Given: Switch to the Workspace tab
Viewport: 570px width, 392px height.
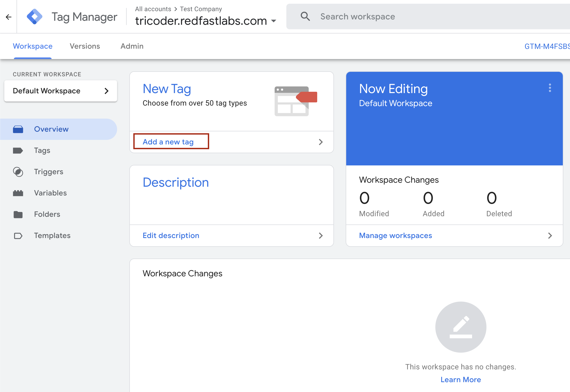Looking at the screenshot, I should click(33, 46).
